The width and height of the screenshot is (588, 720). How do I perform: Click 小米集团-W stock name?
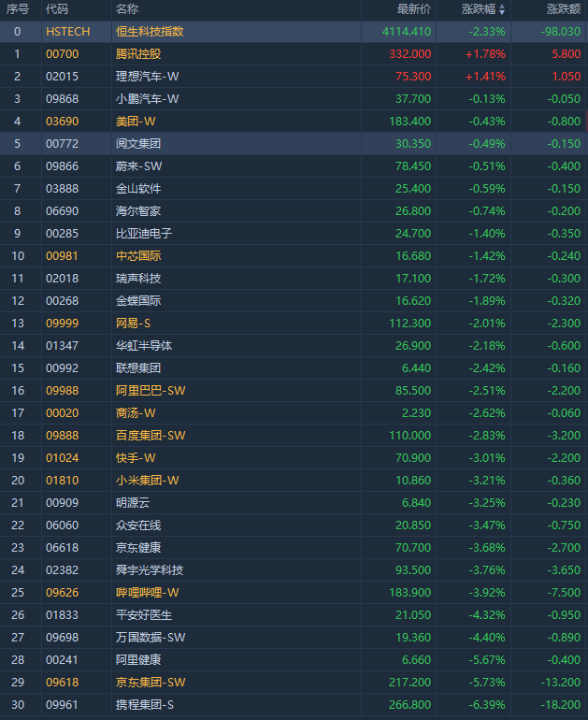click(147, 481)
